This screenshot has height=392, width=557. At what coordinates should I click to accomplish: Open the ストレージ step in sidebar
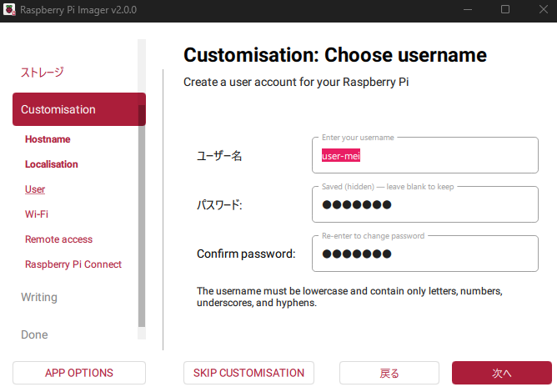[x=42, y=73]
